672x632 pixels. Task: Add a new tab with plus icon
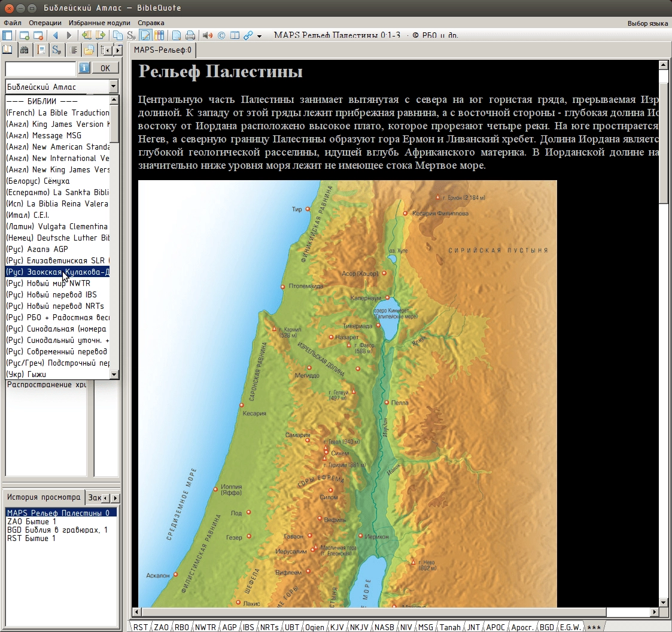25,35
